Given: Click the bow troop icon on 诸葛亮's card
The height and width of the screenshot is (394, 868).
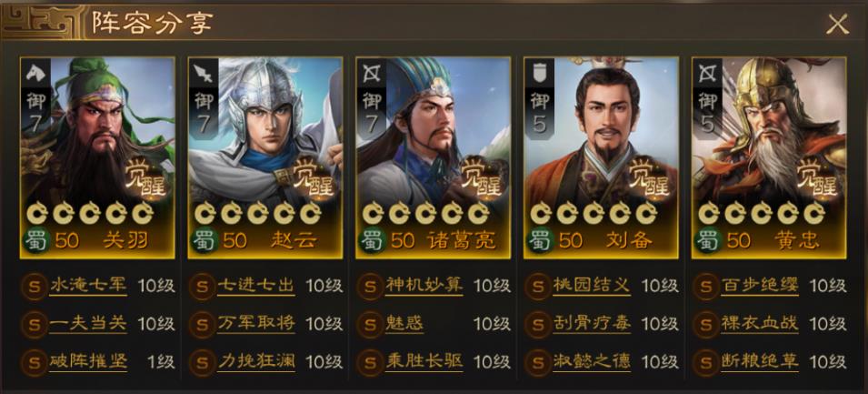Looking at the screenshot, I should point(371,72).
